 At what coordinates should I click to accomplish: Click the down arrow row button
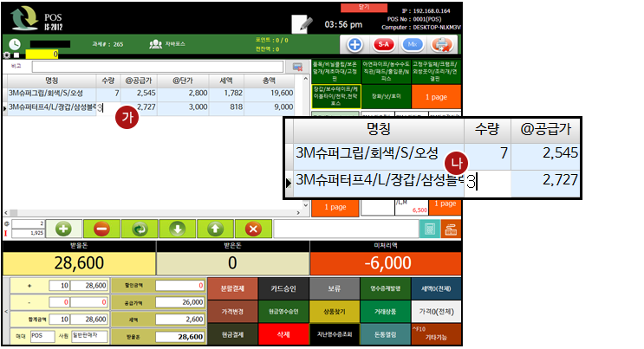178,229
